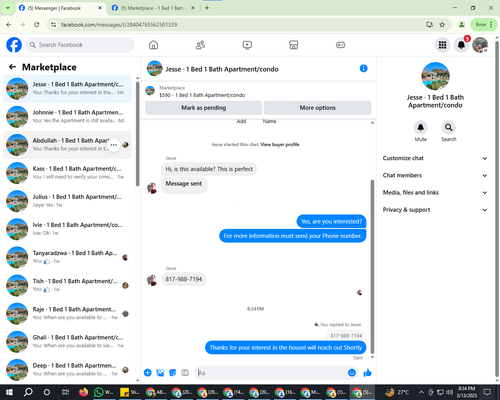
Task: Show hidden system tray icons
Action: pos(421,392)
